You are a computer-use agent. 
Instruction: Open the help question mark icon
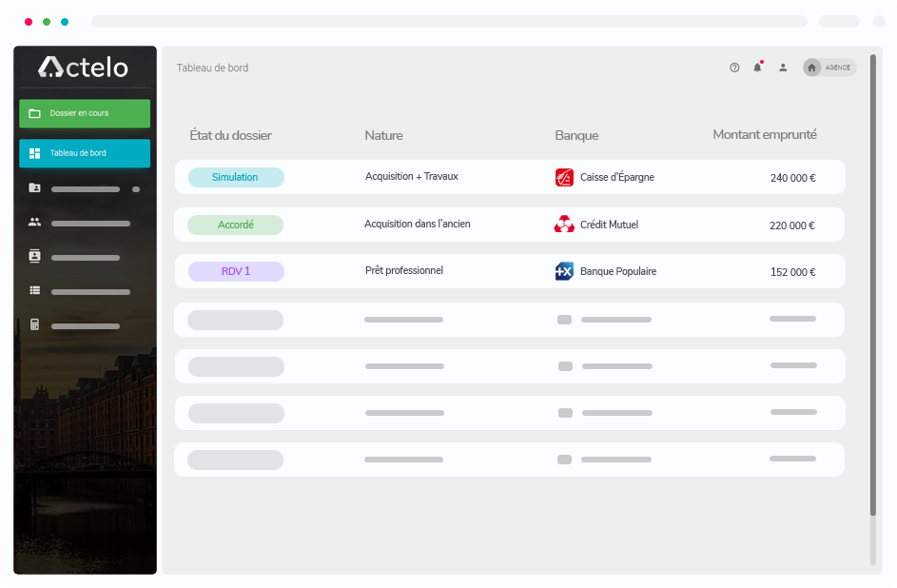pos(734,68)
